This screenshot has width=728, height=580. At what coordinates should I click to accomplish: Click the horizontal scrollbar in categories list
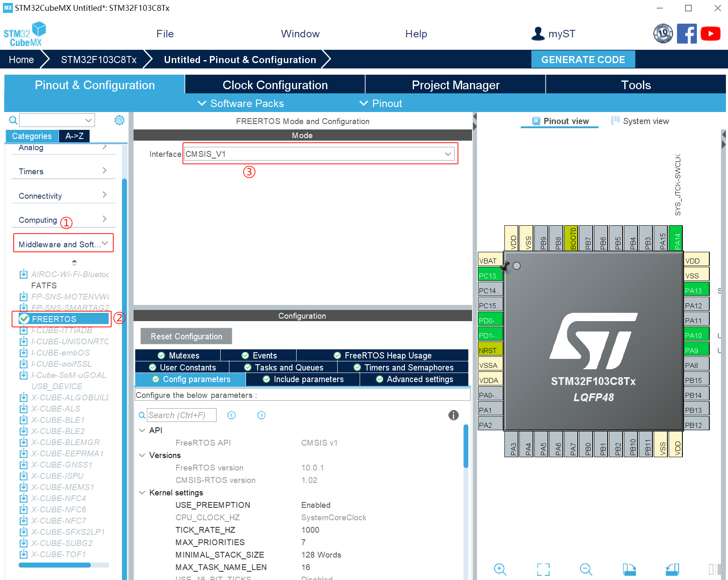point(54,565)
